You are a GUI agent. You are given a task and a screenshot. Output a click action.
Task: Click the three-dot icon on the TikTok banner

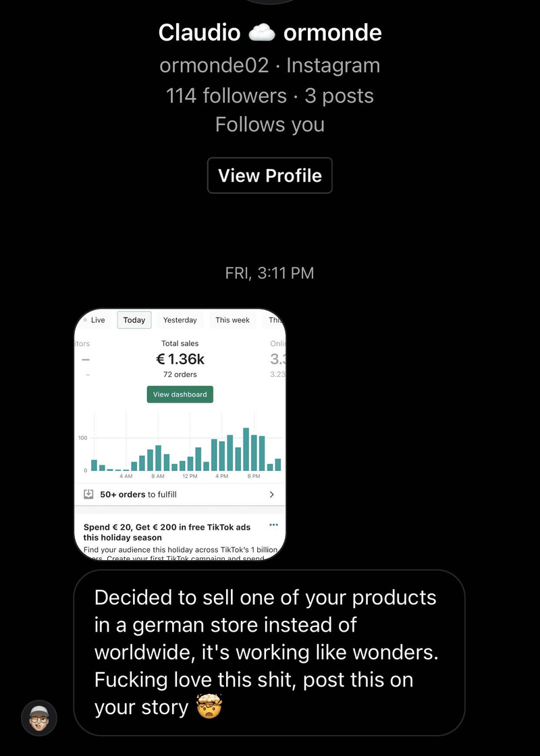[x=273, y=525]
